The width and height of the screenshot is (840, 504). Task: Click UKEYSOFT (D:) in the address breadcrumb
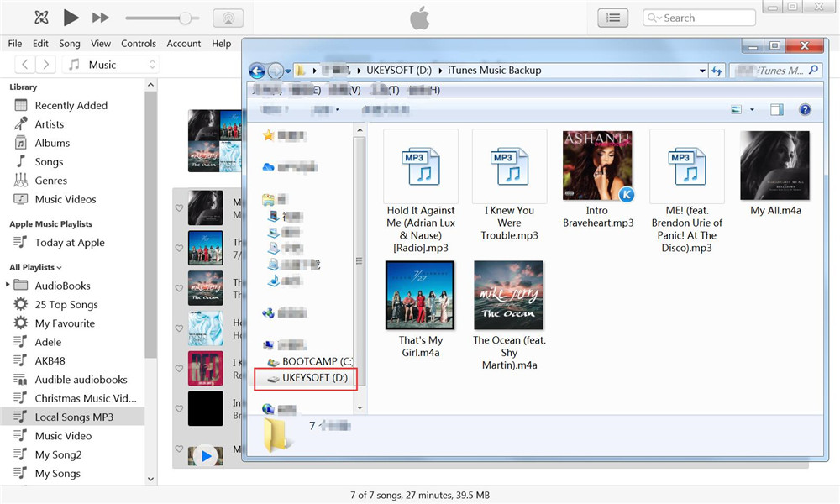(399, 71)
